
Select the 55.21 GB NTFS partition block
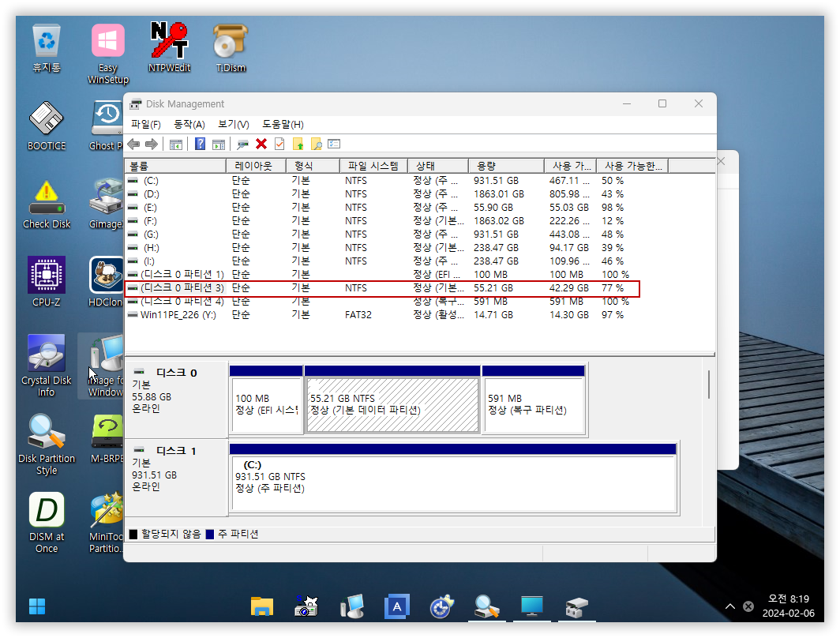(392, 399)
